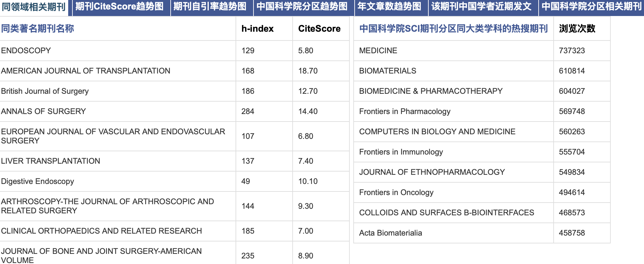The image size is (644, 264).
Task: Switch to 中国科学院分区相关期刊 tab
Action: click(x=591, y=7)
